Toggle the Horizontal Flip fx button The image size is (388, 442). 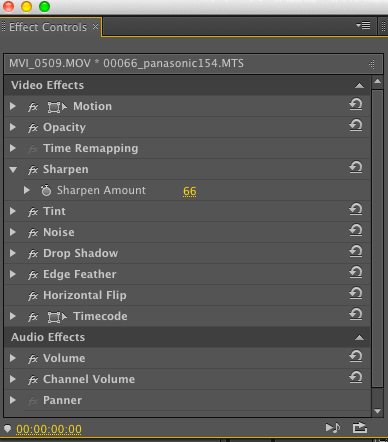click(x=33, y=296)
